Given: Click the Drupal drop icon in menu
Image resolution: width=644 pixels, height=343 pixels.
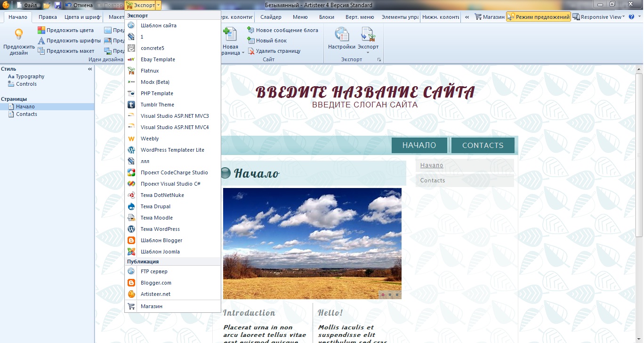Looking at the screenshot, I should pos(131,206).
